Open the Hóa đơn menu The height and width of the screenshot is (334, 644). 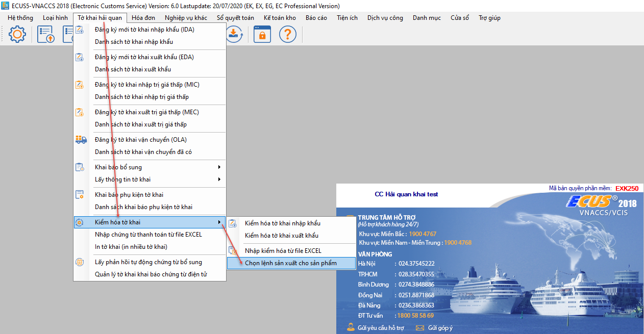[x=143, y=18]
